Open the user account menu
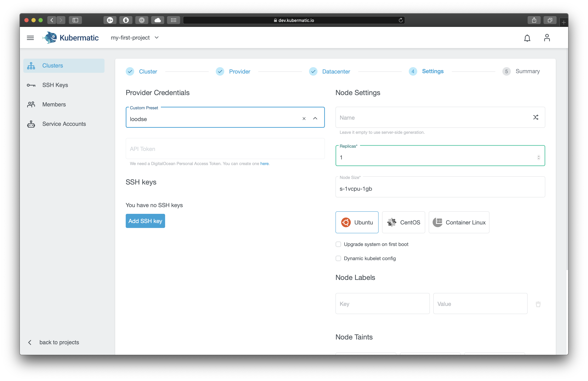 click(x=547, y=38)
